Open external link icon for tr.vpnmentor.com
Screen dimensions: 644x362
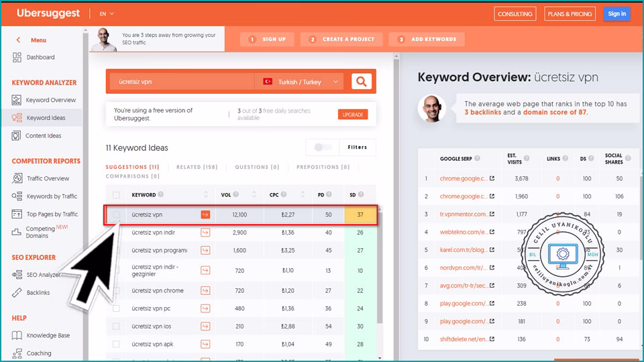[x=492, y=215]
